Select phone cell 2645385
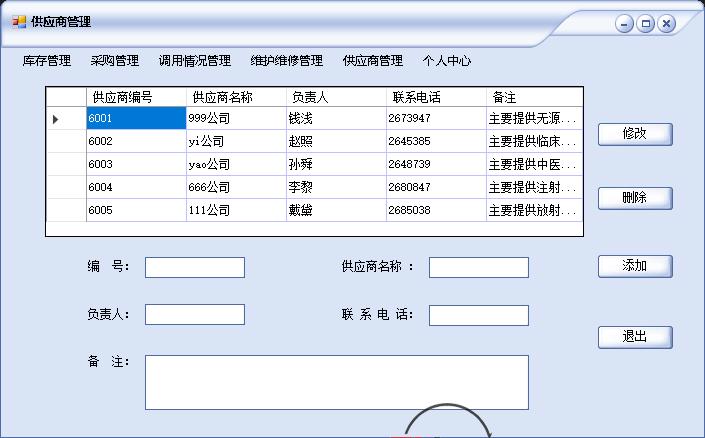705x438 pixels. pyautogui.click(x=436, y=141)
